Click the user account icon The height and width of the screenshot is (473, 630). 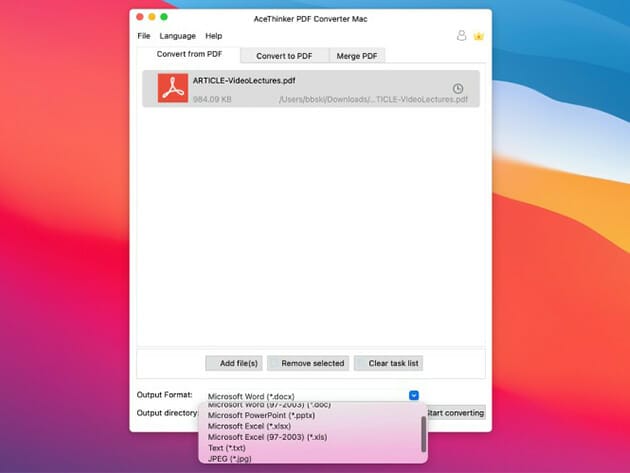pos(461,36)
